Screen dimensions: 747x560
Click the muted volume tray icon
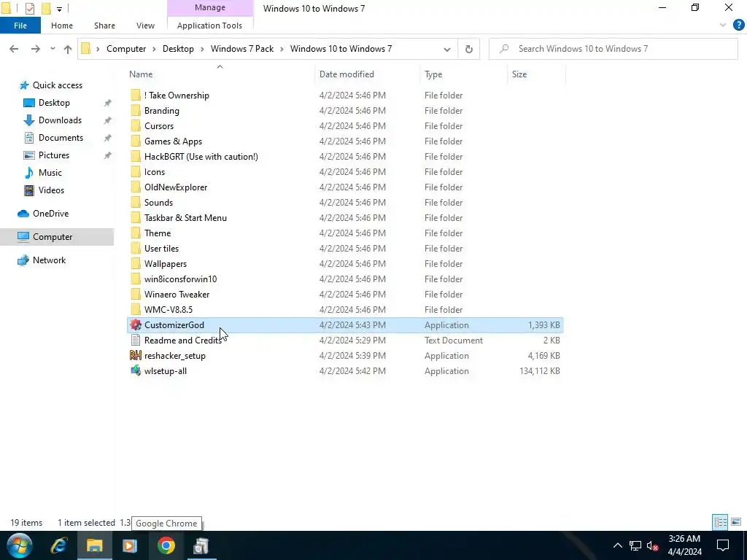[652, 545]
